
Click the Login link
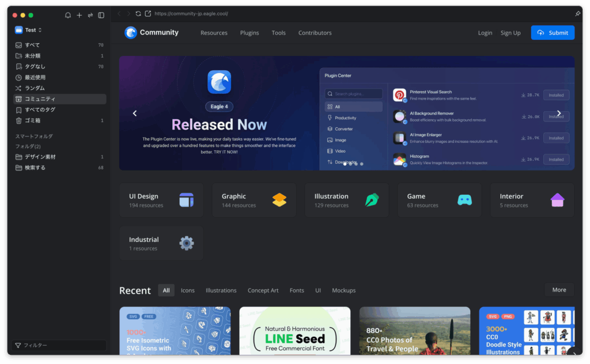coord(485,33)
